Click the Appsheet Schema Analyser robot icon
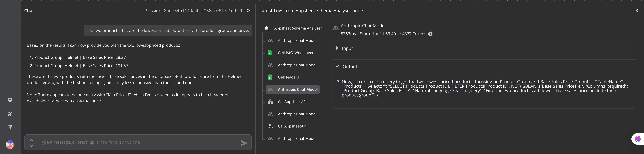 point(267,28)
